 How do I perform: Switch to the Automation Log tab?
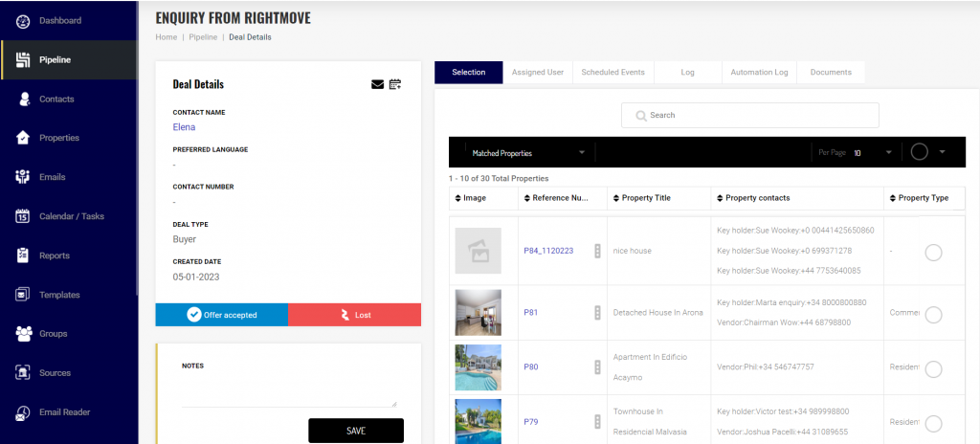coord(759,73)
